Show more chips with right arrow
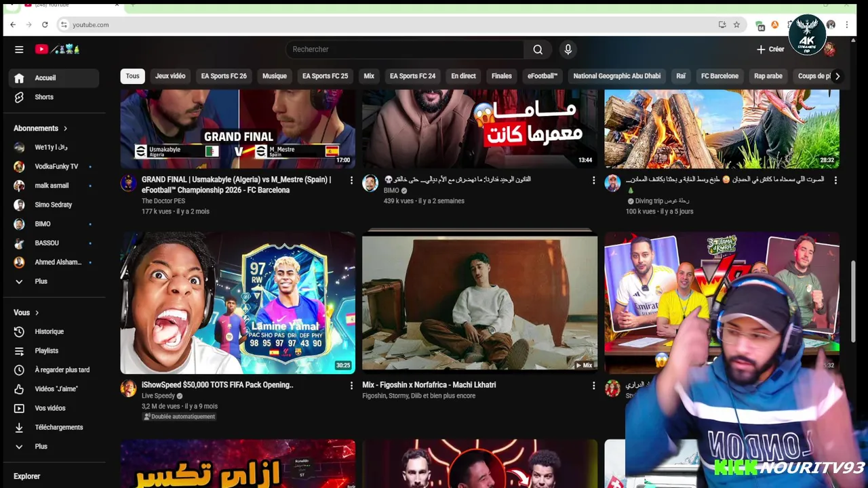 pos(837,76)
